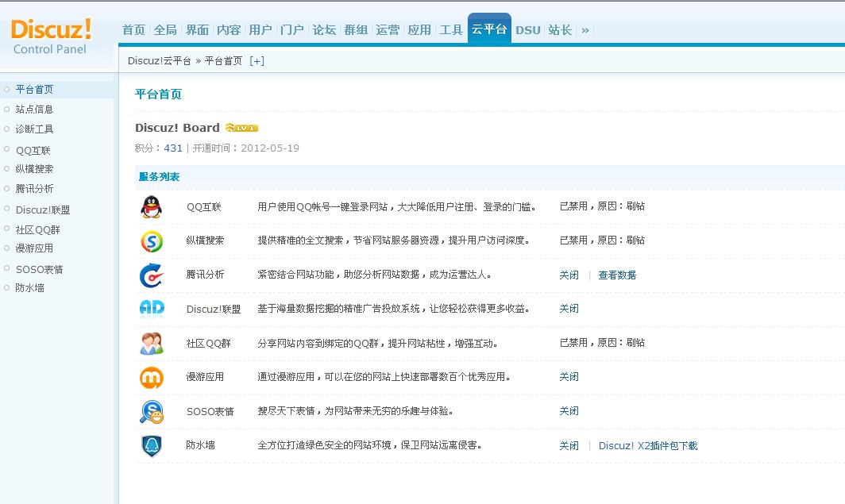Click the 社区QQ群 people icon

point(152,344)
